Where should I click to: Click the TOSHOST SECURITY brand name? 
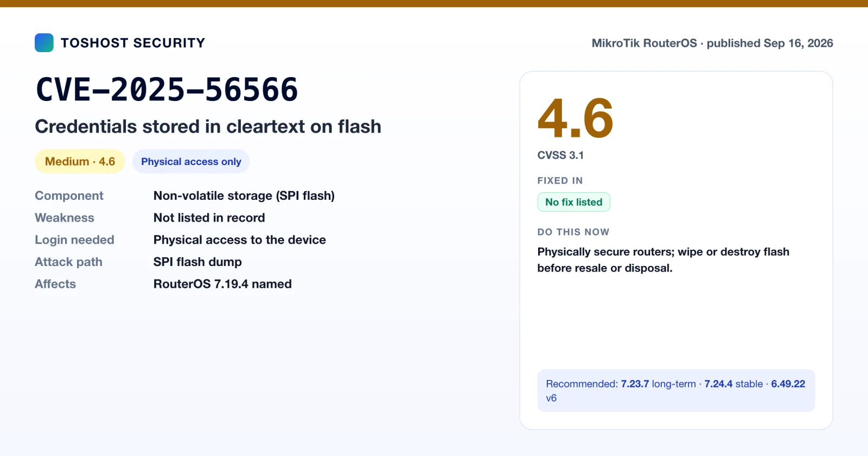coord(133,43)
